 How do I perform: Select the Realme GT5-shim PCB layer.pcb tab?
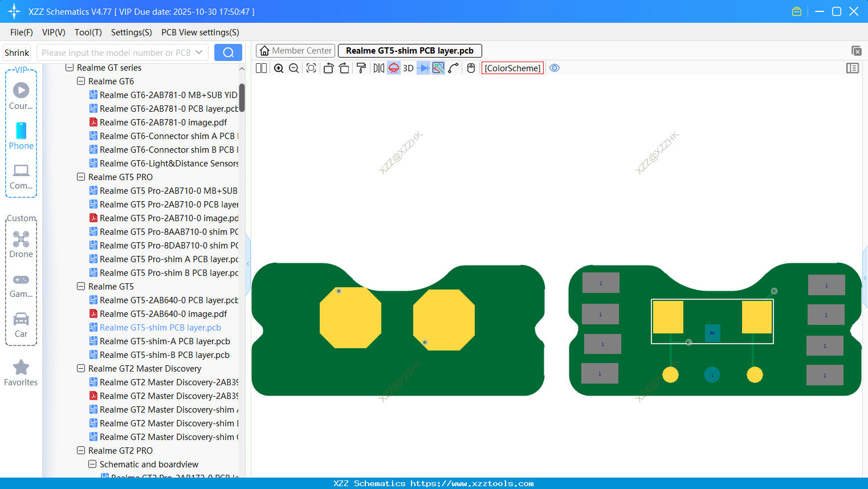click(410, 51)
